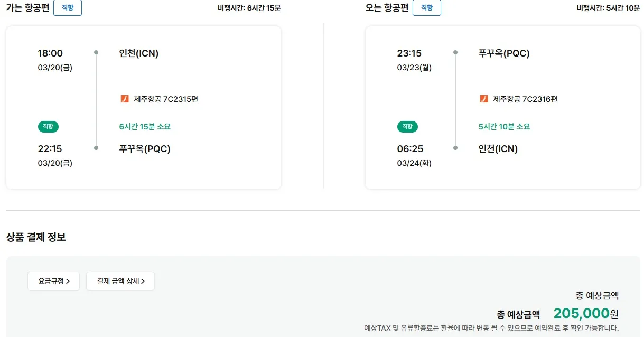Toggle the 직항 filter beside 오는 항공편
This screenshot has width=644, height=337.
(x=426, y=8)
